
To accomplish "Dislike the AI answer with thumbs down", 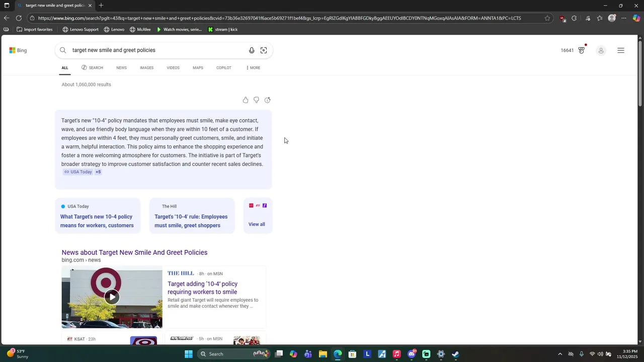I will (x=256, y=100).
